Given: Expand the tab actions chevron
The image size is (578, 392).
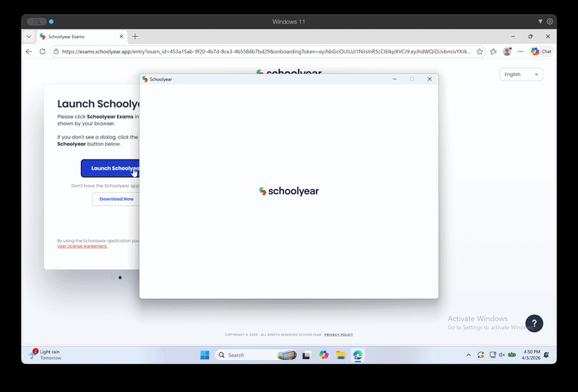Looking at the screenshot, I should (29, 37).
